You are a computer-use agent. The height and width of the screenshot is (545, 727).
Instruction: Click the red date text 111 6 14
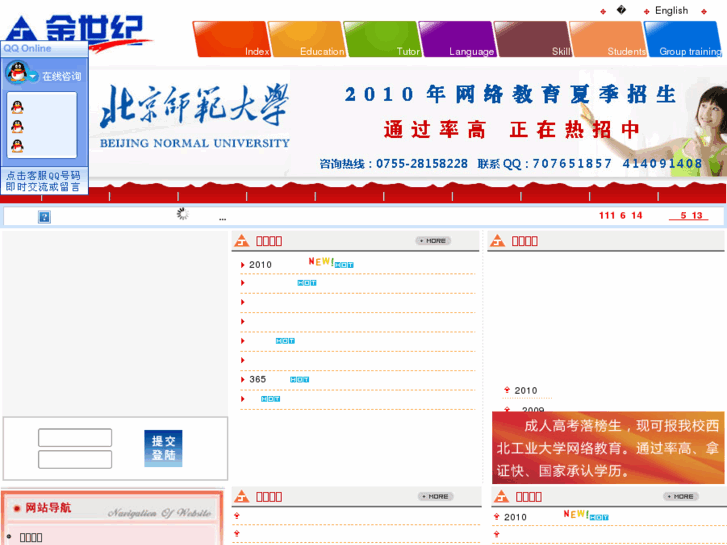(x=620, y=215)
